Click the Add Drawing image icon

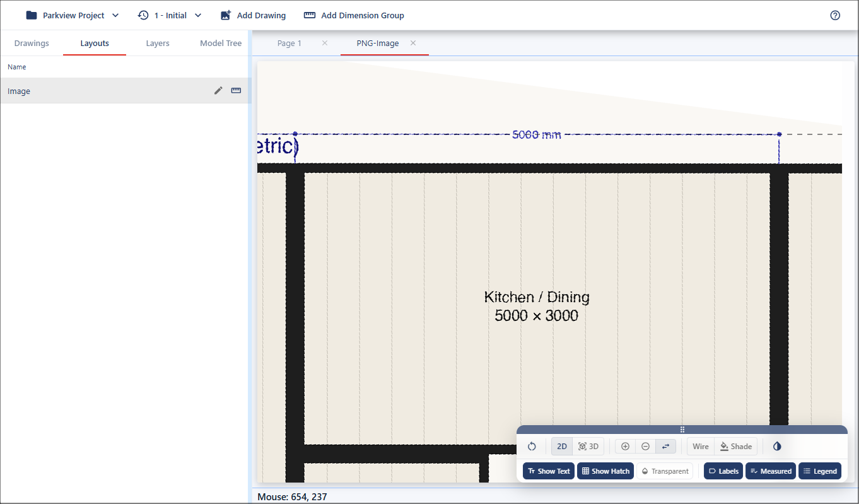[226, 15]
